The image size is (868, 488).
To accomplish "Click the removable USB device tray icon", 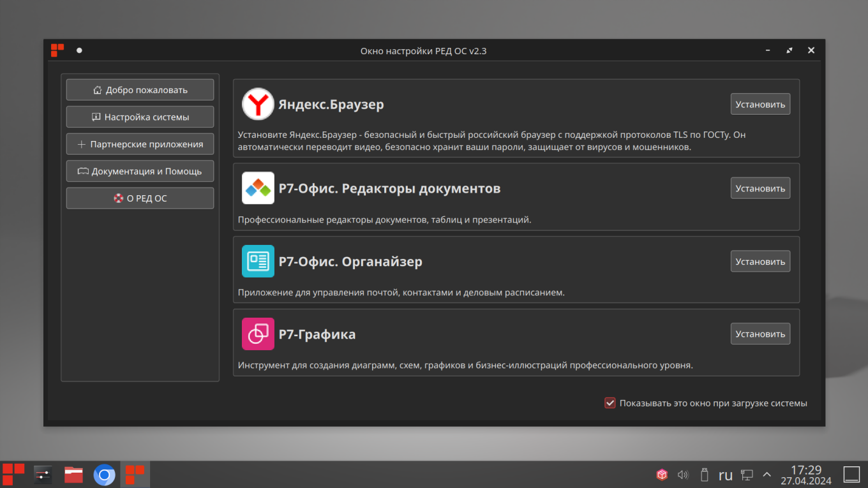I will 704,475.
